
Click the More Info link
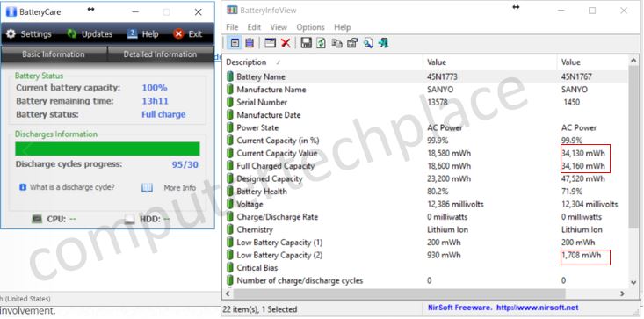tap(180, 188)
